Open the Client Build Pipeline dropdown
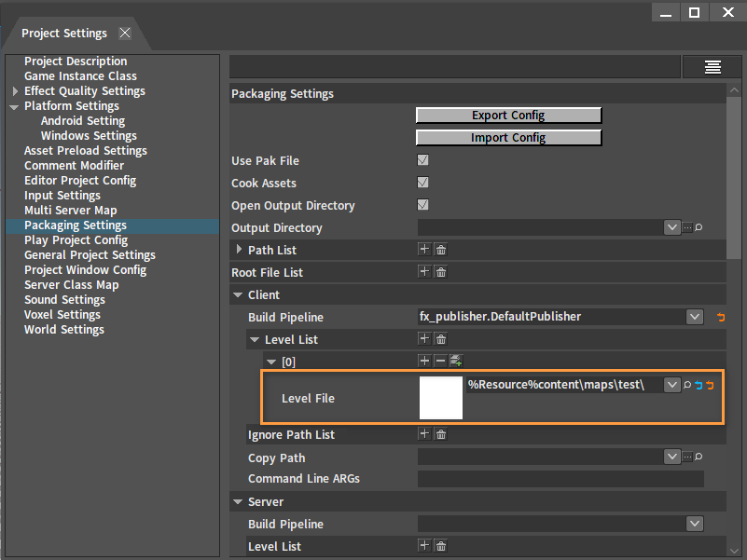747x560 pixels. [695, 317]
